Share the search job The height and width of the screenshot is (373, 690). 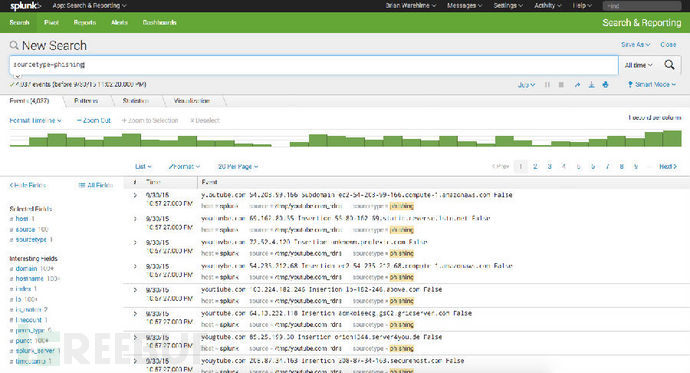pos(577,84)
